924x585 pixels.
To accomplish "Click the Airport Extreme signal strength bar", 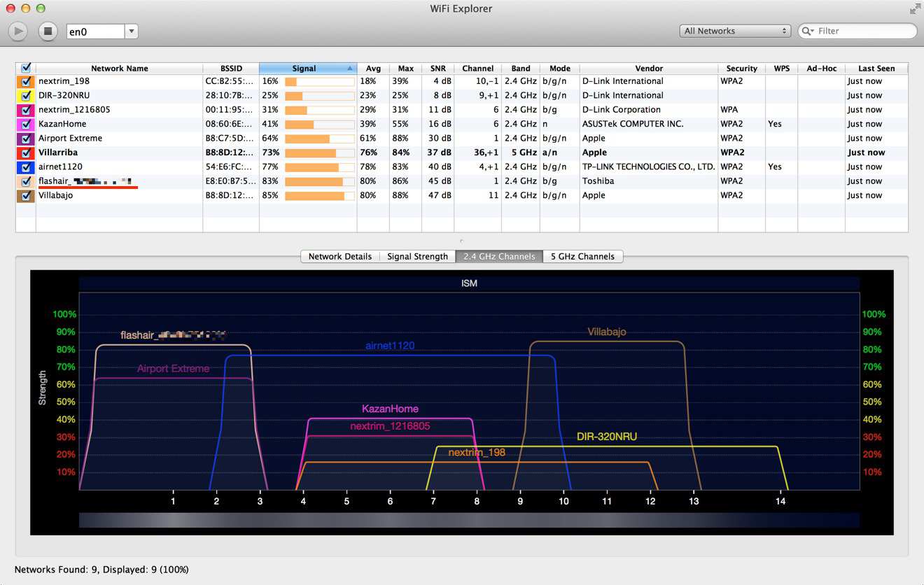I will point(319,139).
